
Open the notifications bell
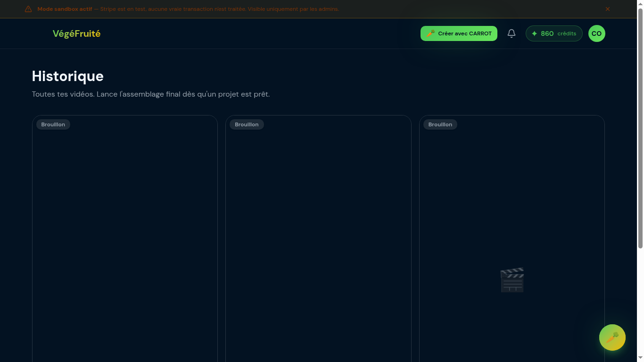512,33
